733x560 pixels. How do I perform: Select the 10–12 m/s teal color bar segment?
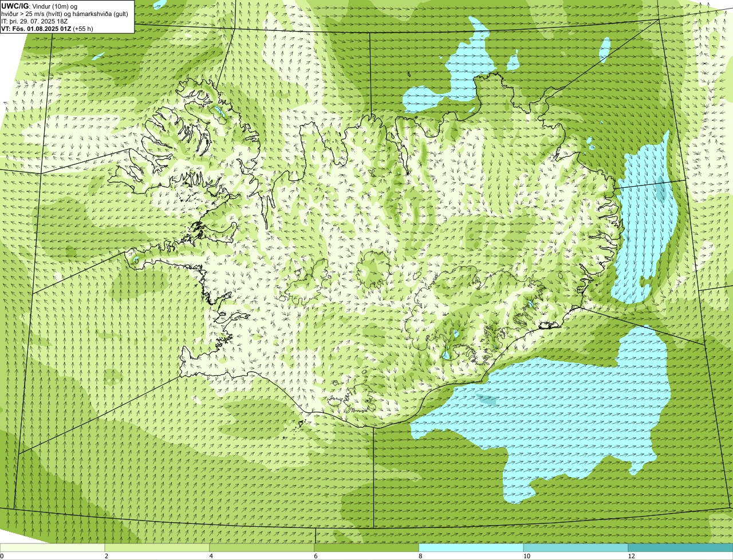(576, 547)
